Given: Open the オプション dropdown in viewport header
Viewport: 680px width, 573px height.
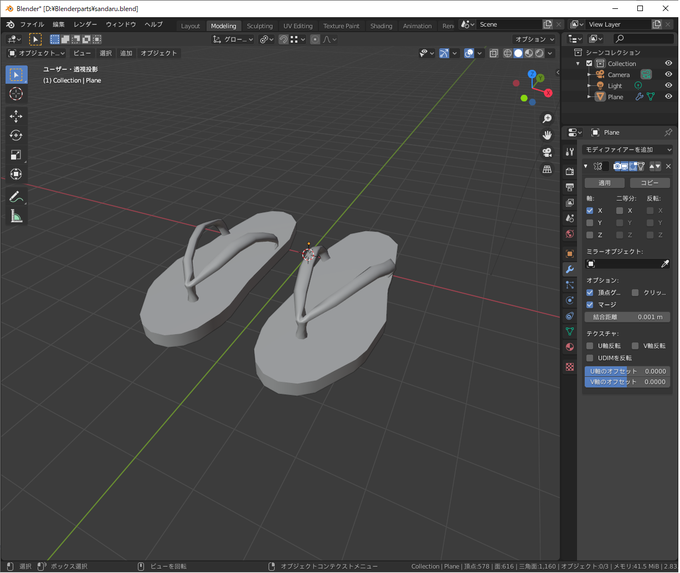Looking at the screenshot, I should 534,39.
